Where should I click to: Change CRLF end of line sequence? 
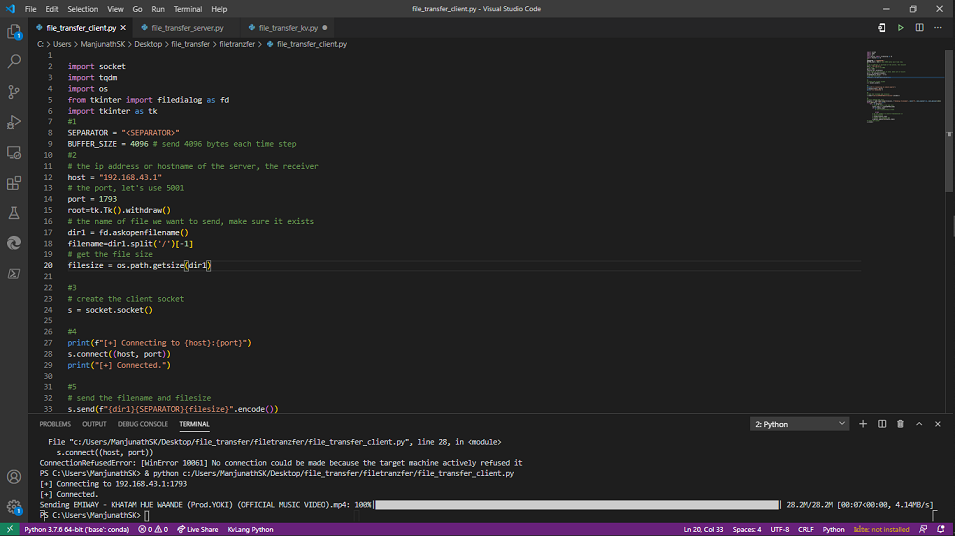(806, 529)
